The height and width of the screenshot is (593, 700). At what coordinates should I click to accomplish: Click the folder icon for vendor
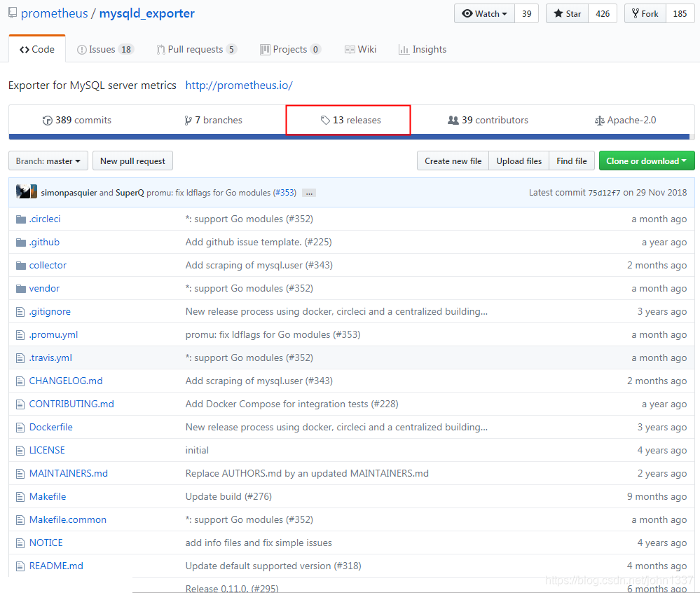pyautogui.click(x=20, y=289)
